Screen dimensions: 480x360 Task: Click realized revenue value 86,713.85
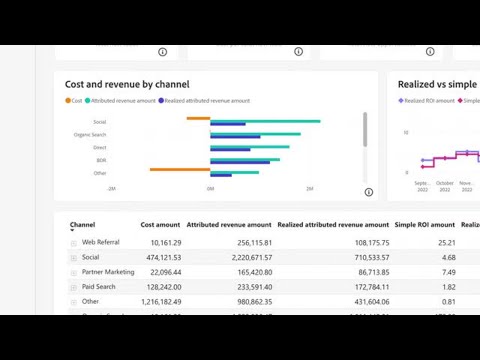pyautogui.click(x=374, y=272)
